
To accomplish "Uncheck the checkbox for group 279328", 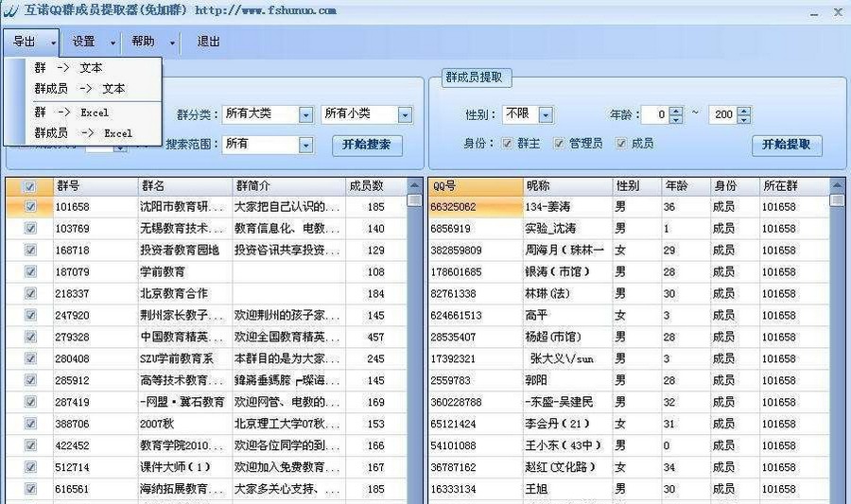I will click(x=30, y=337).
